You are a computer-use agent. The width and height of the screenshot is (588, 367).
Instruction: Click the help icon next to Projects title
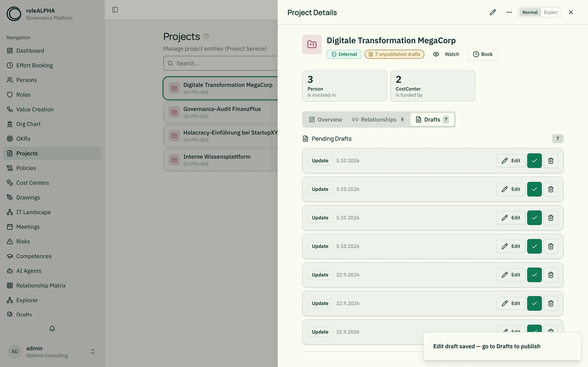pos(206,36)
